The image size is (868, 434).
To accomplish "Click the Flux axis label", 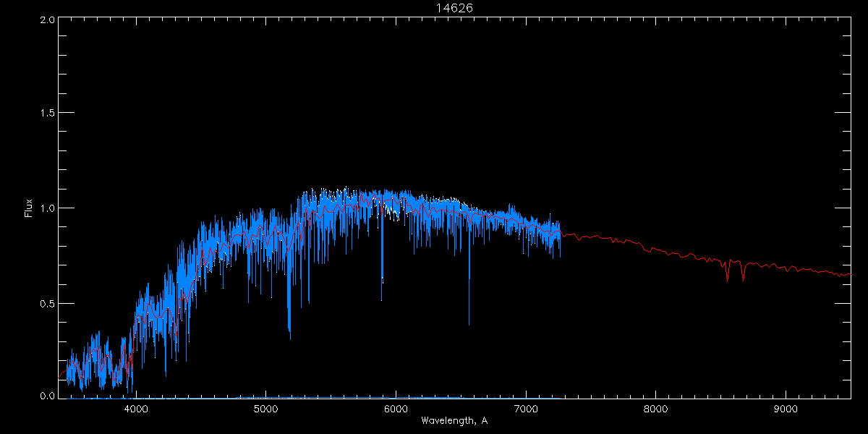I will point(28,208).
